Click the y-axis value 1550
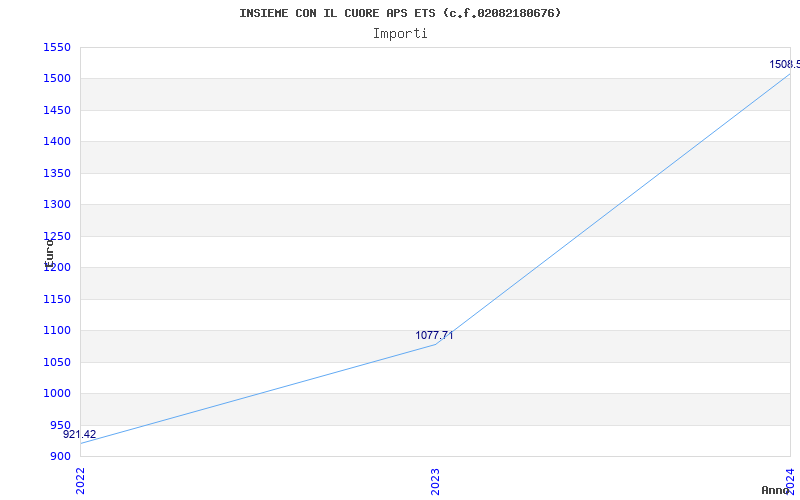The image size is (800, 500). [x=57, y=47]
